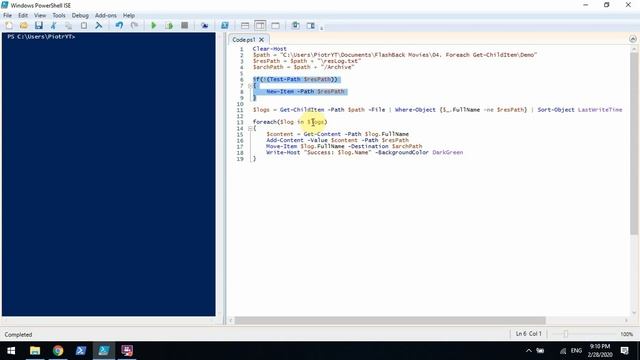Open the File menu
Image resolution: width=640 pixels, height=360 pixels.
tap(7, 16)
